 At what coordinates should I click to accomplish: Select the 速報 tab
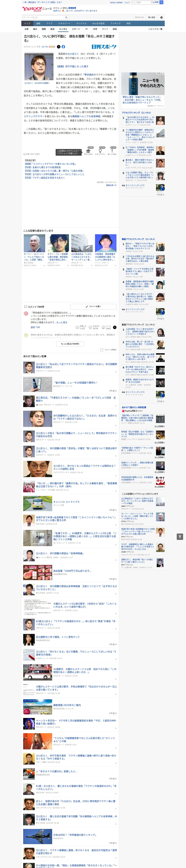(38, 24)
